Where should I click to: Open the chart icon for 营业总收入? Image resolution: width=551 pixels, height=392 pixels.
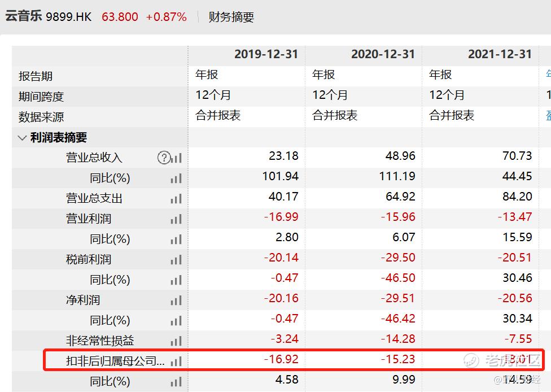pos(176,158)
